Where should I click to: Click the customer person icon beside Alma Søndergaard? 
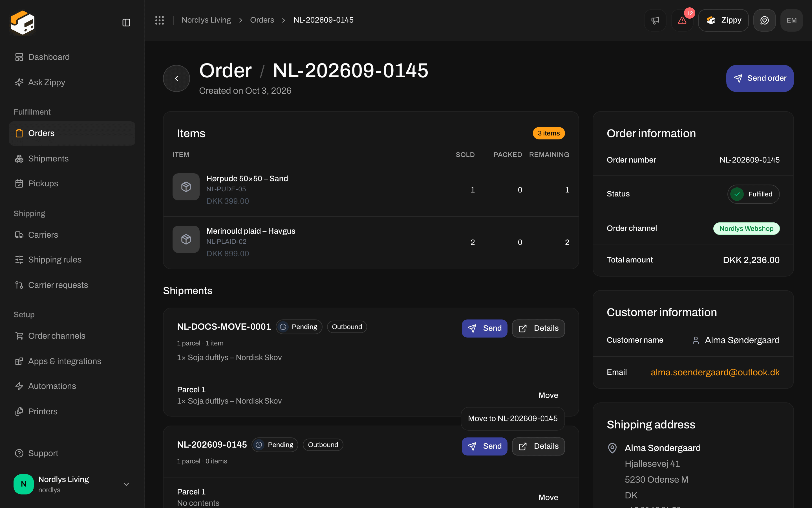coord(696,340)
